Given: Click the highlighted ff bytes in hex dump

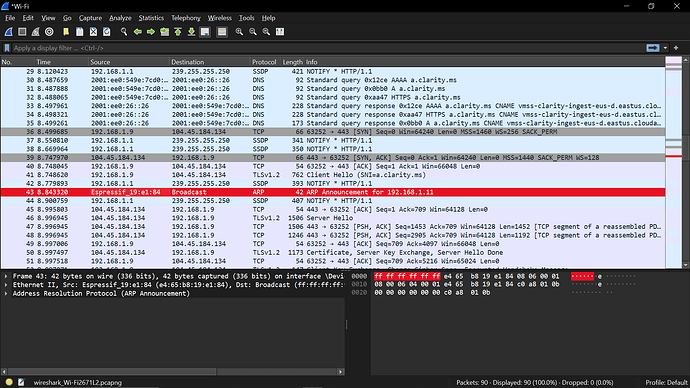Looking at the screenshot, I should click(407, 276).
